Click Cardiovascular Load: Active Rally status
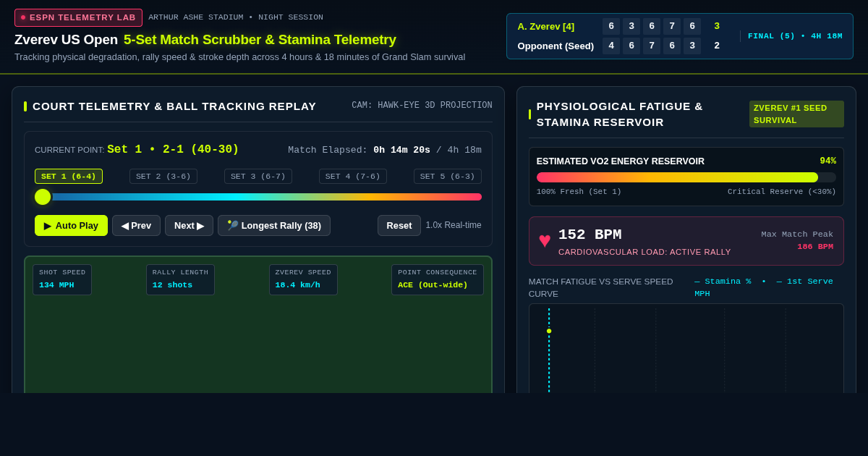This screenshot has height=456, width=868. pyautogui.click(x=644, y=252)
